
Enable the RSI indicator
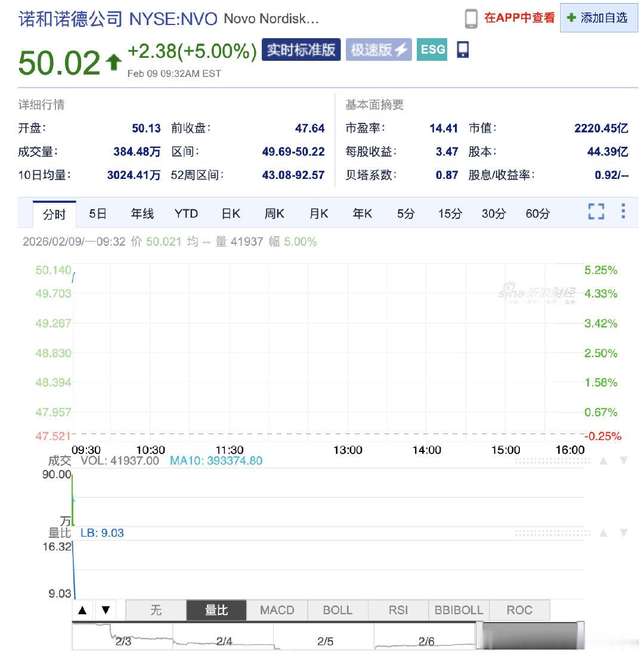point(398,610)
